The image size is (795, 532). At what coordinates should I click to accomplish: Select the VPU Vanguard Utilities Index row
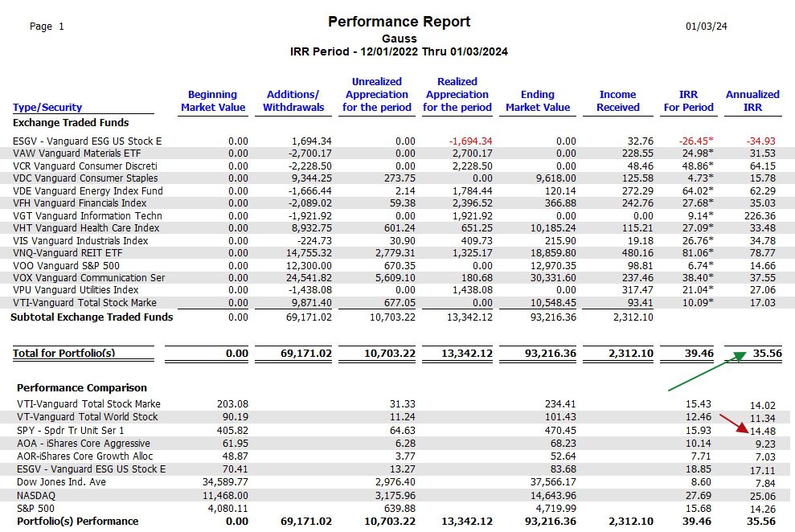pyautogui.click(x=397, y=290)
